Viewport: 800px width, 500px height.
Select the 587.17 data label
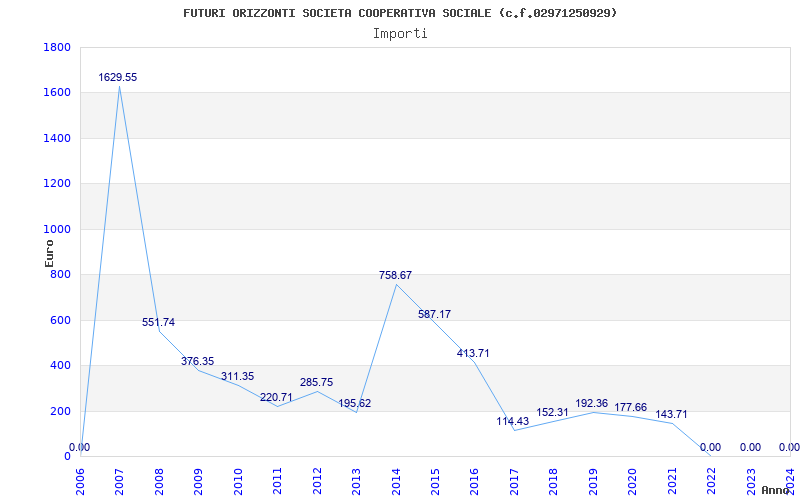pos(434,314)
